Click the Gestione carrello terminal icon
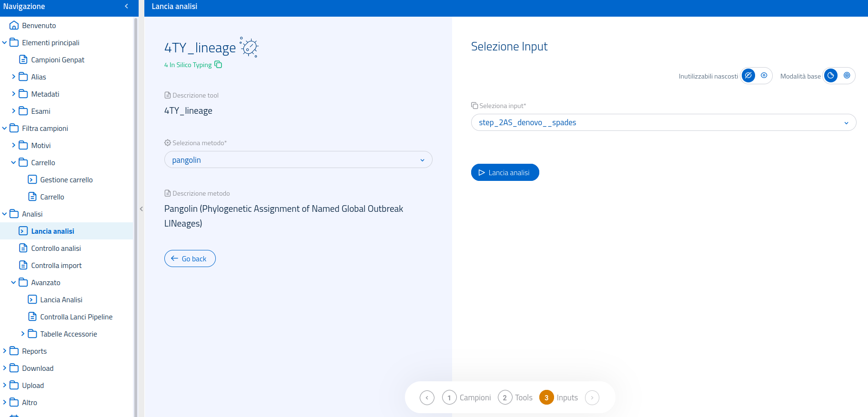The image size is (868, 417). click(32, 179)
